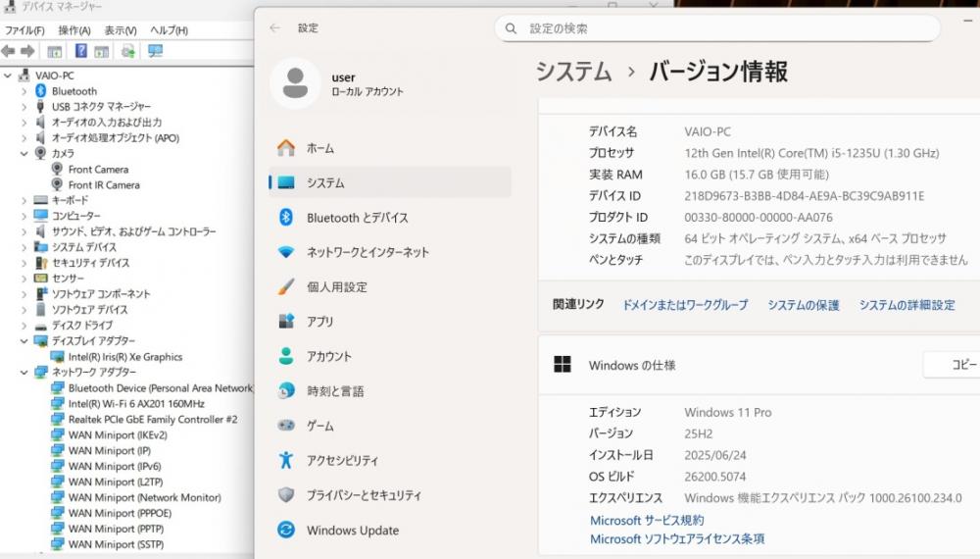Viewport: 980px width, 559px height.
Task: Select Bluetooth Device (Personal Area Network)
Action: tap(160, 388)
